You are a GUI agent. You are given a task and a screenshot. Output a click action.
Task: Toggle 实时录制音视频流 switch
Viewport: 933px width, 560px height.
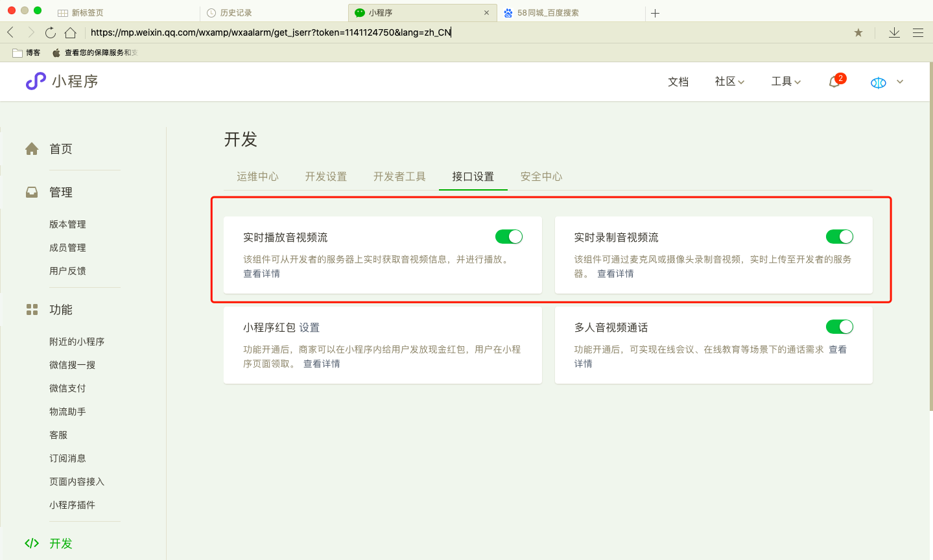point(840,237)
